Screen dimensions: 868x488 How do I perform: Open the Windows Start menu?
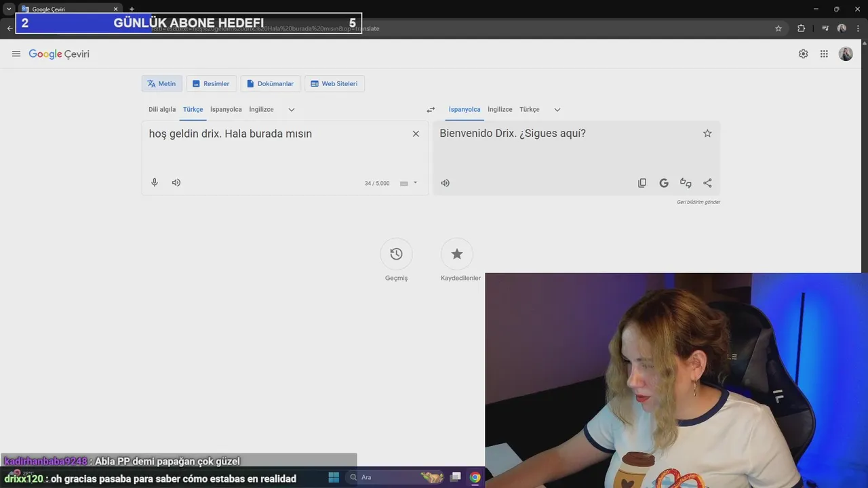[x=334, y=477]
